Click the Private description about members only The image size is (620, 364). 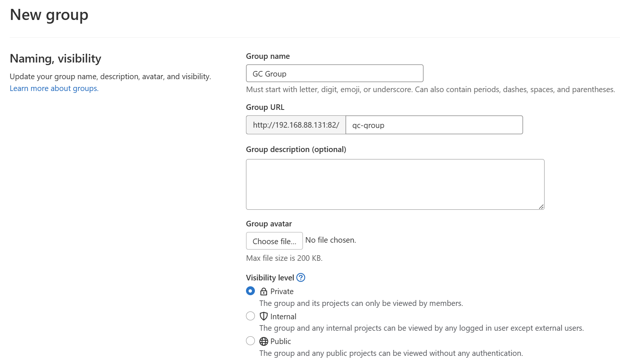tap(361, 303)
